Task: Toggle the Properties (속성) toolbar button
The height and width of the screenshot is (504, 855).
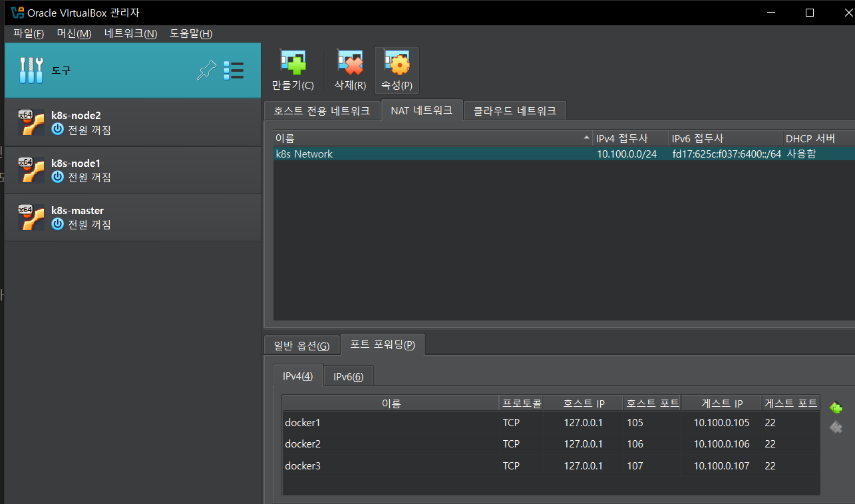Action: pos(397,70)
